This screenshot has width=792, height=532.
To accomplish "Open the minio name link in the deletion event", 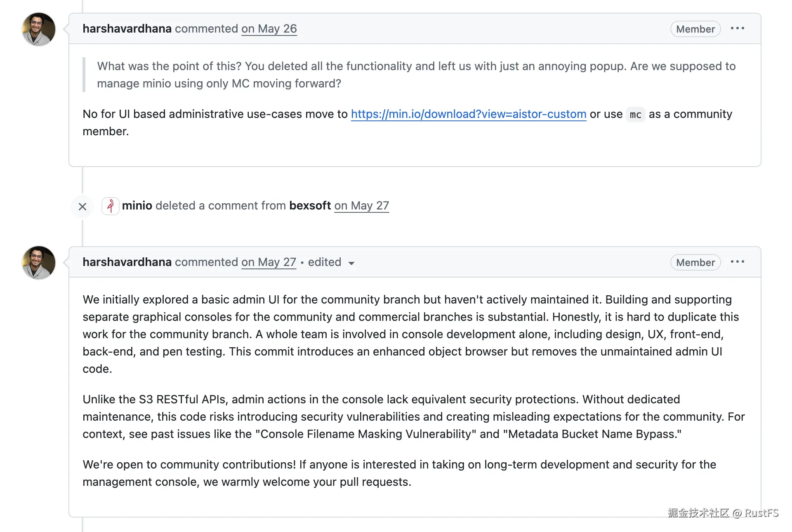I will click(137, 206).
